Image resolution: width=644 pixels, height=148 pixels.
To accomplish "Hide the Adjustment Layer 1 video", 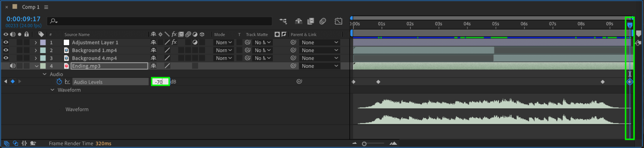I will (x=6, y=42).
